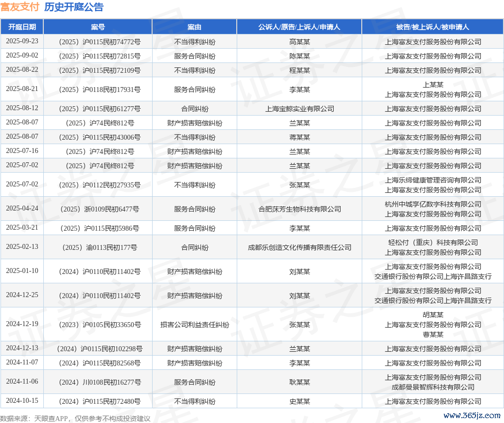504x423 pixels.
Task: Click the 案由 column header
Action: [x=194, y=27]
